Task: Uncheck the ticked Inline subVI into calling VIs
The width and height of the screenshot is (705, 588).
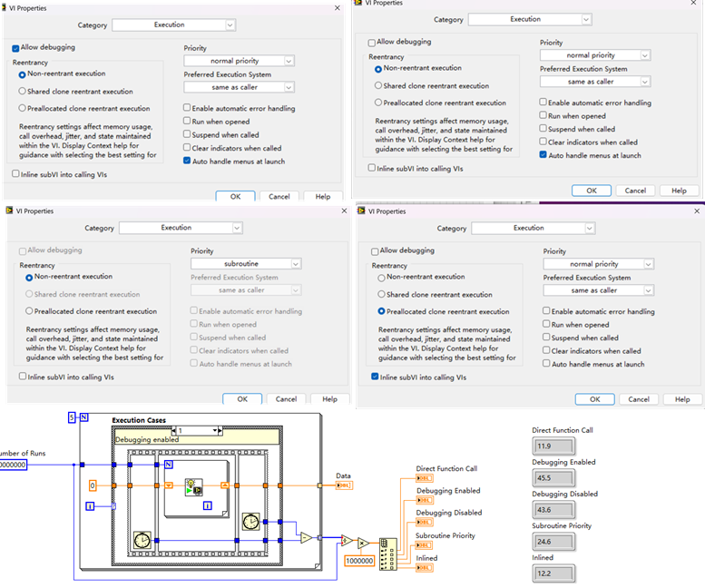Action: [376, 377]
